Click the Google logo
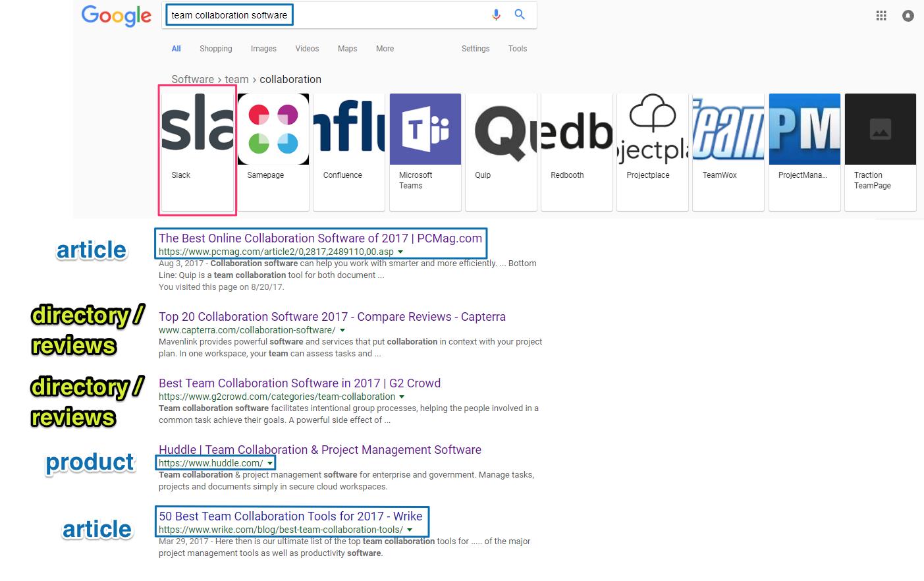Image resolution: width=924 pixels, height=581 pixels. tap(116, 16)
